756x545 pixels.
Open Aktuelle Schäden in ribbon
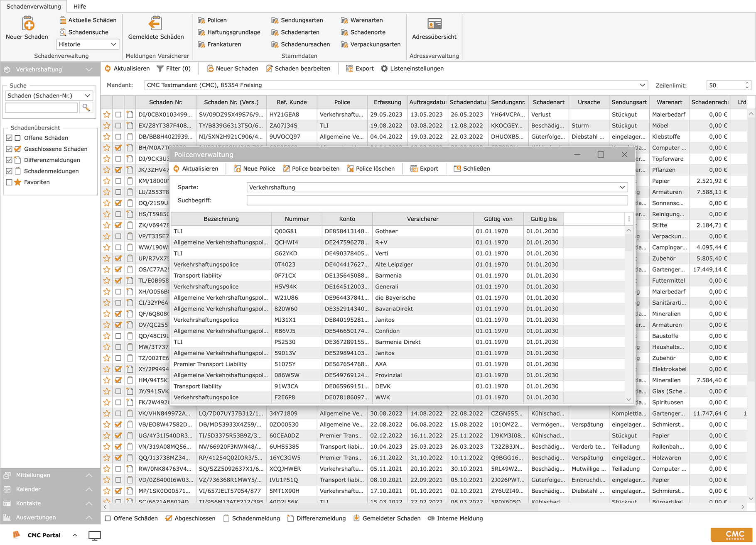pyautogui.click(x=88, y=20)
